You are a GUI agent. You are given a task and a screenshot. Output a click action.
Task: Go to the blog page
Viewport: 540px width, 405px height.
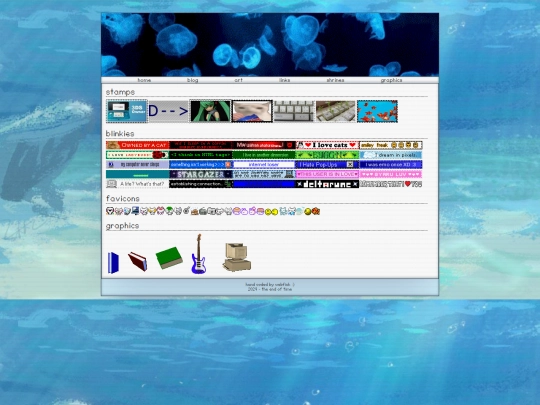point(192,80)
